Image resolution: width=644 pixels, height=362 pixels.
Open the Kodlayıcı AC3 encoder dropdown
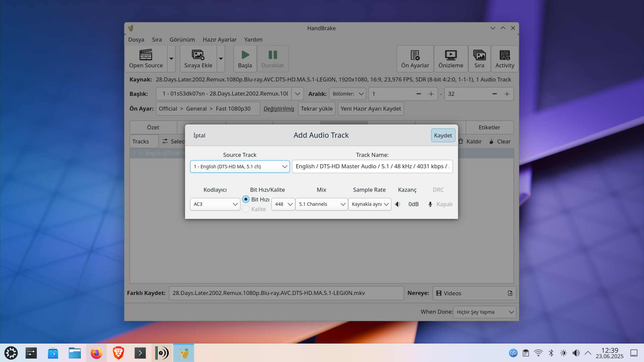pos(215,204)
